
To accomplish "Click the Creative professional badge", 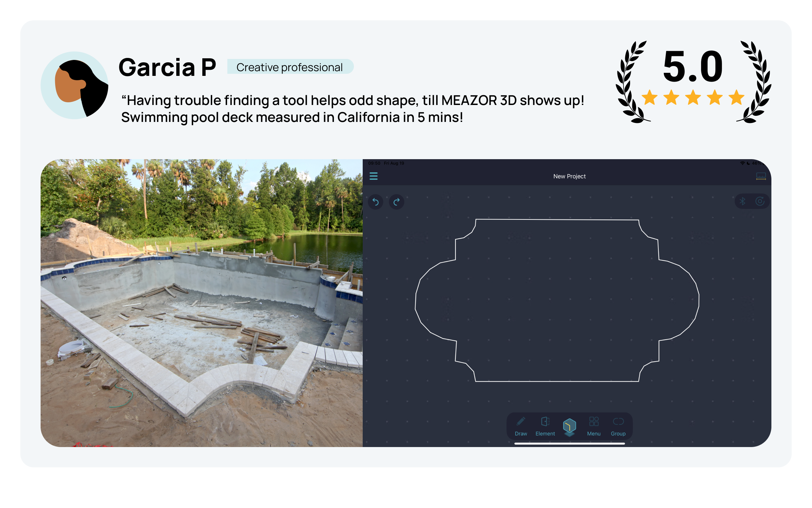I will pyautogui.click(x=290, y=67).
